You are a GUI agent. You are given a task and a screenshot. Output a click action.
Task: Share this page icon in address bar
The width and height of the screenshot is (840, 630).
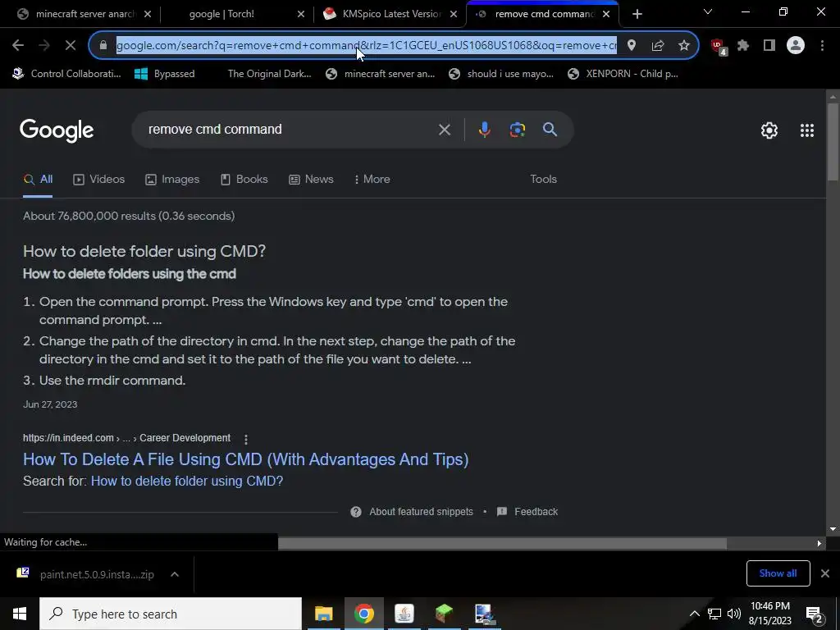pyautogui.click(x=658, y=46)
